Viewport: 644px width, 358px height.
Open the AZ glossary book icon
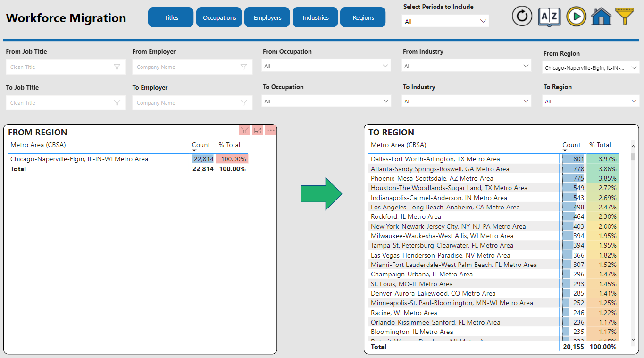click(x=549, y=16)
